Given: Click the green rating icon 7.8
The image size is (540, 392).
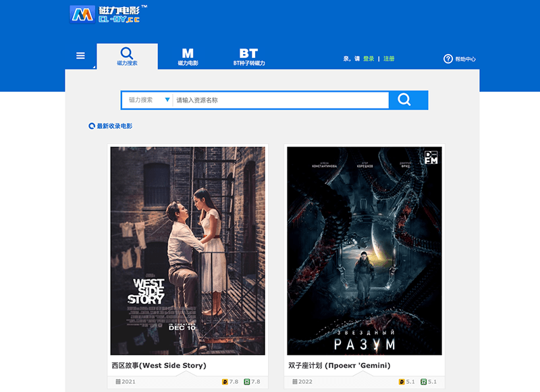Looking at the screenshot, I should pyautogui.click(x=246, y=382).
